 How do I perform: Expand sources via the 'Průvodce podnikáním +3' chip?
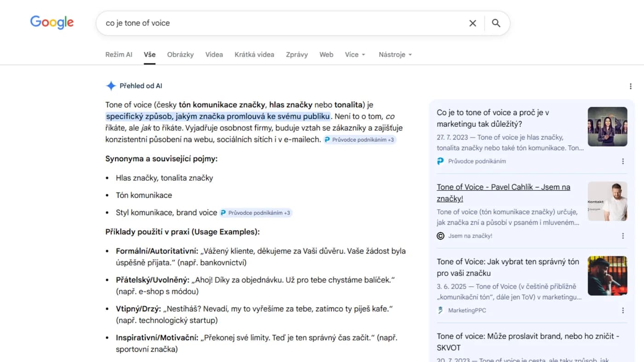[360, 139]
